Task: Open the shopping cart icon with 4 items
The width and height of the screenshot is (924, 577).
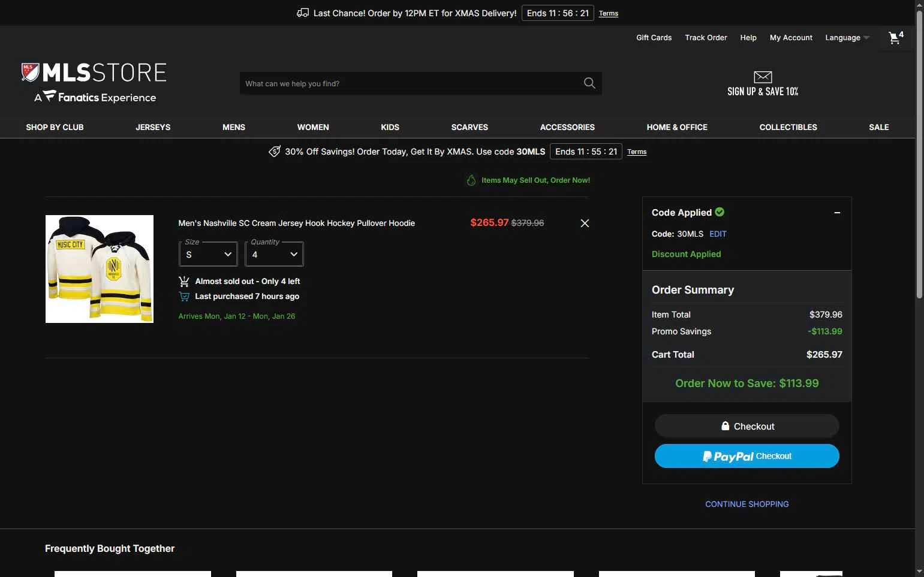Action: tap(896, 38)
